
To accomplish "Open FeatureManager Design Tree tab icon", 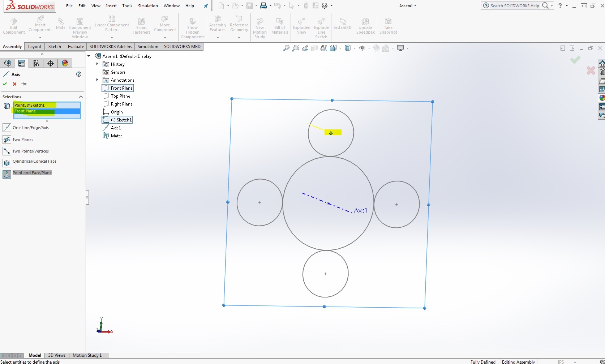I will (7, 63).
